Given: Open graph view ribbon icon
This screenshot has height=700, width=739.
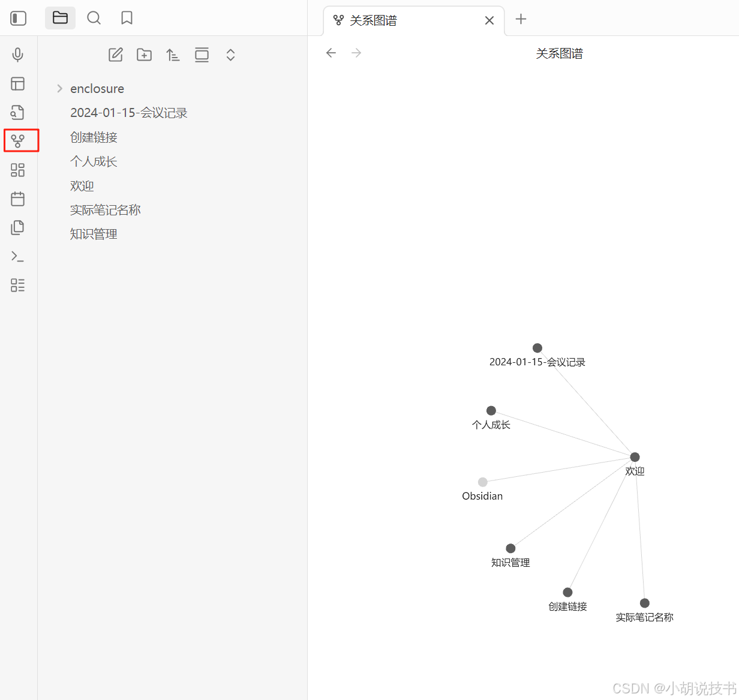Looking at the screenshot, I should click(x=18, y=141).
